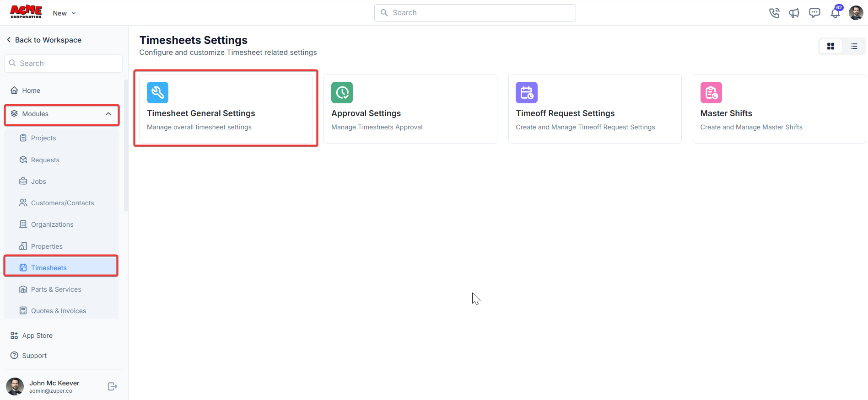Open Jobs module settings
Viewport: 868px width, 400px height.
61,181
